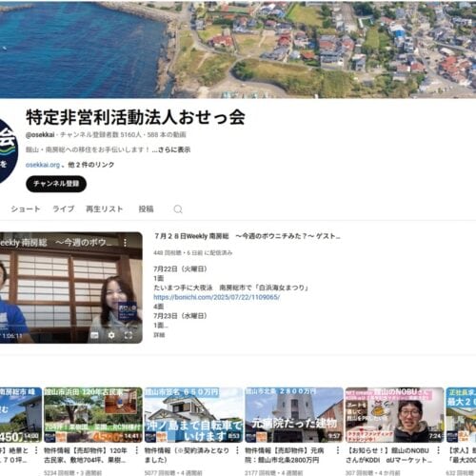The height and width of the screenshot is (476, 476).
Task: Click the おせっ会 channel avatar
Action: (8, 150)
